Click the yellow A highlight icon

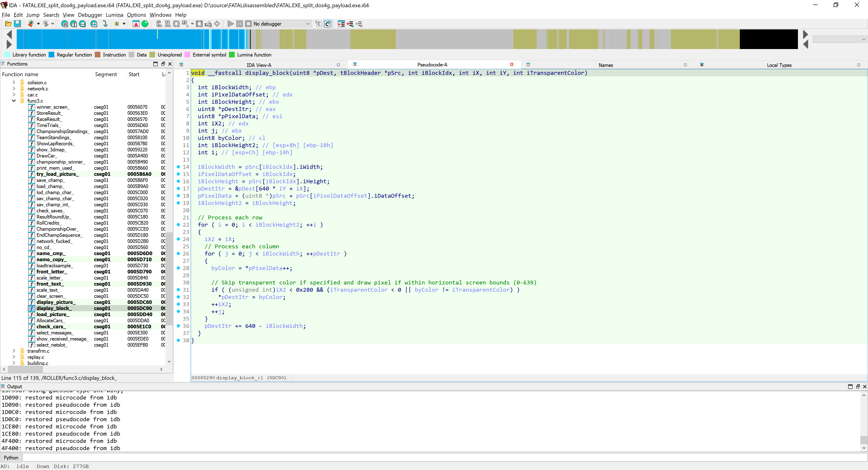click(117, 23)
